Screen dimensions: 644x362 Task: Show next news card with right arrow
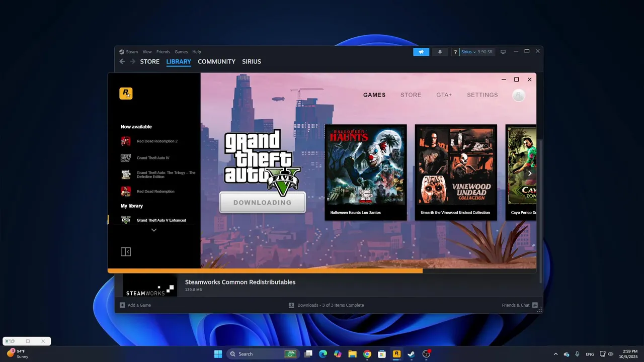tap(529, 173)
